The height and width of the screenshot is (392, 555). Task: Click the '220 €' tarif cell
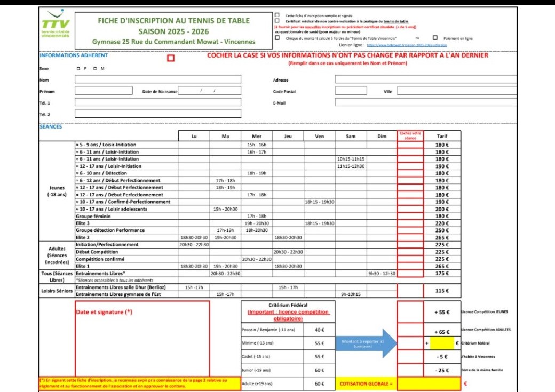click(x=442, y=223)
